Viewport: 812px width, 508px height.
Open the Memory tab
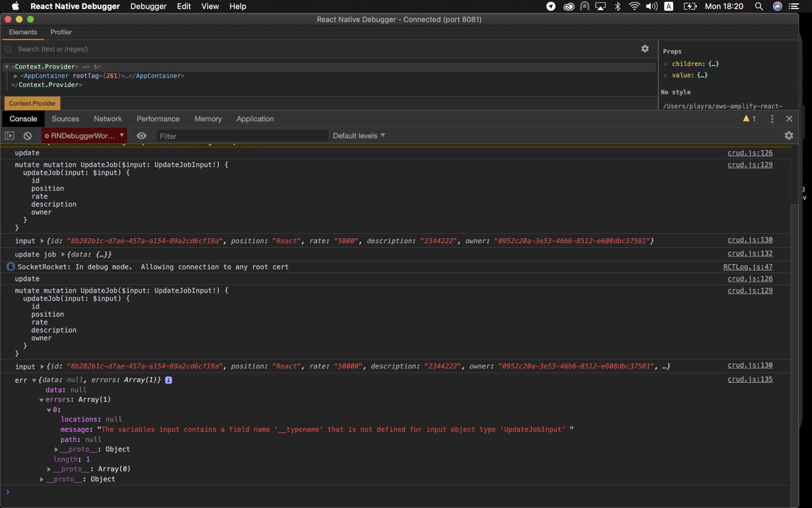click(x=208, y=119)
